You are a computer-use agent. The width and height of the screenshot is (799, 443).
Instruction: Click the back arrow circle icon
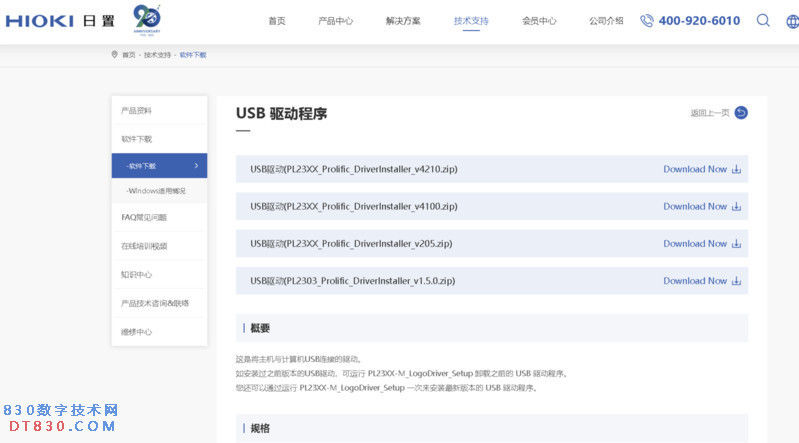(x=741, y=113)
